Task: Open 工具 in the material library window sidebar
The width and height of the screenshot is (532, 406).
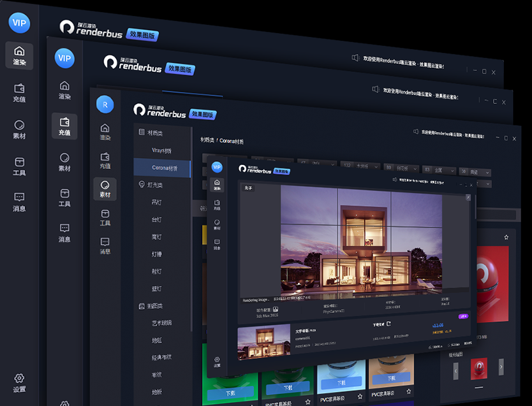Action: 105,217
